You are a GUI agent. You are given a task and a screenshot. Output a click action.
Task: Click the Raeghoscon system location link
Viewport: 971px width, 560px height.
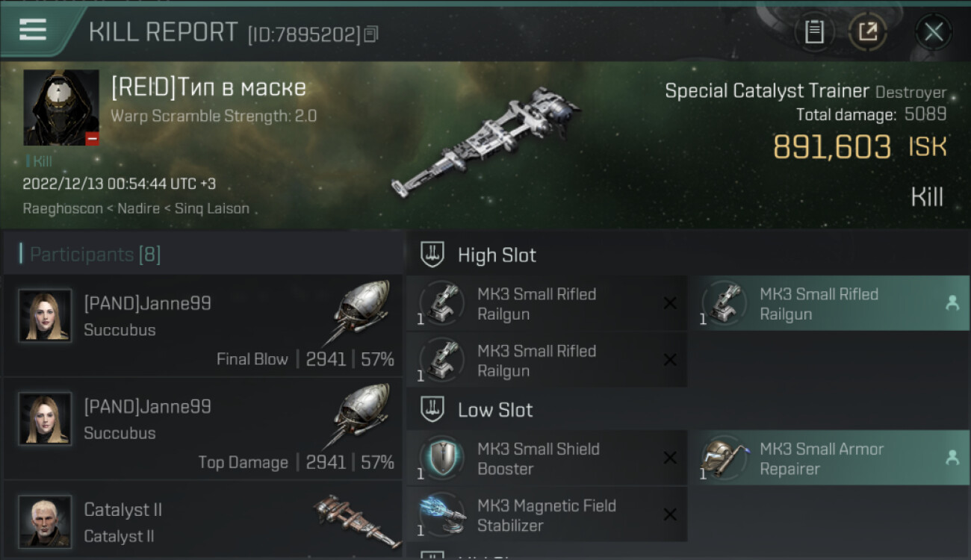coord(63,208)
